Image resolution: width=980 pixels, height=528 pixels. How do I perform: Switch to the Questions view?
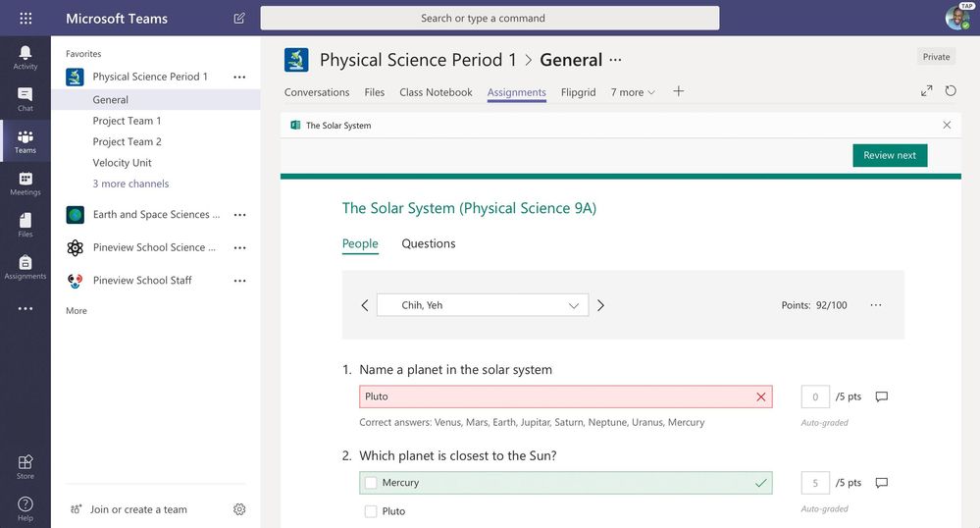tap(428, 243)
